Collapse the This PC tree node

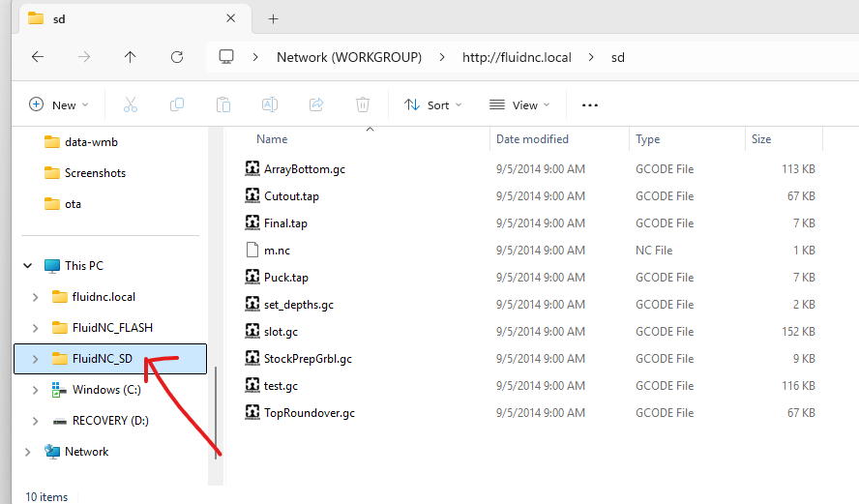26,266
